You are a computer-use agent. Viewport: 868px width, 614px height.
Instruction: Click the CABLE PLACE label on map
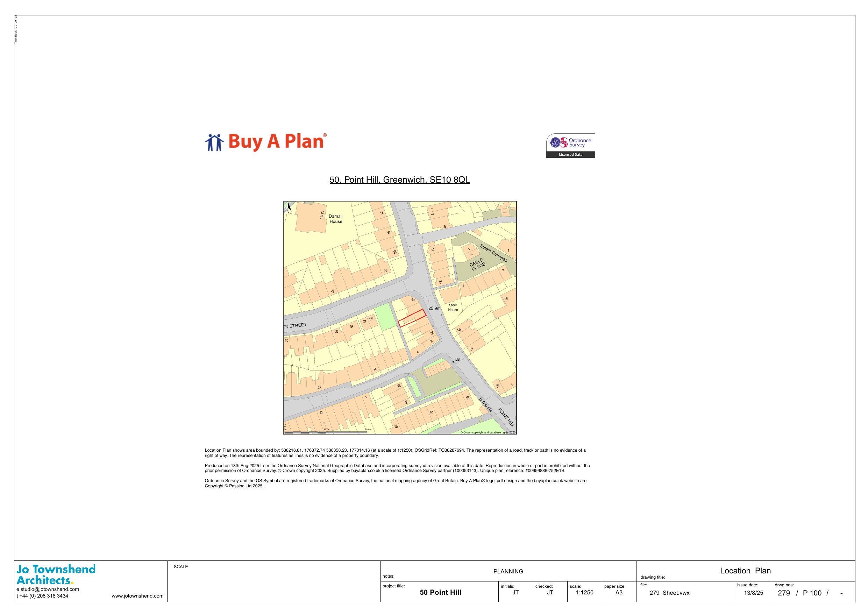(x=477, y=264)
